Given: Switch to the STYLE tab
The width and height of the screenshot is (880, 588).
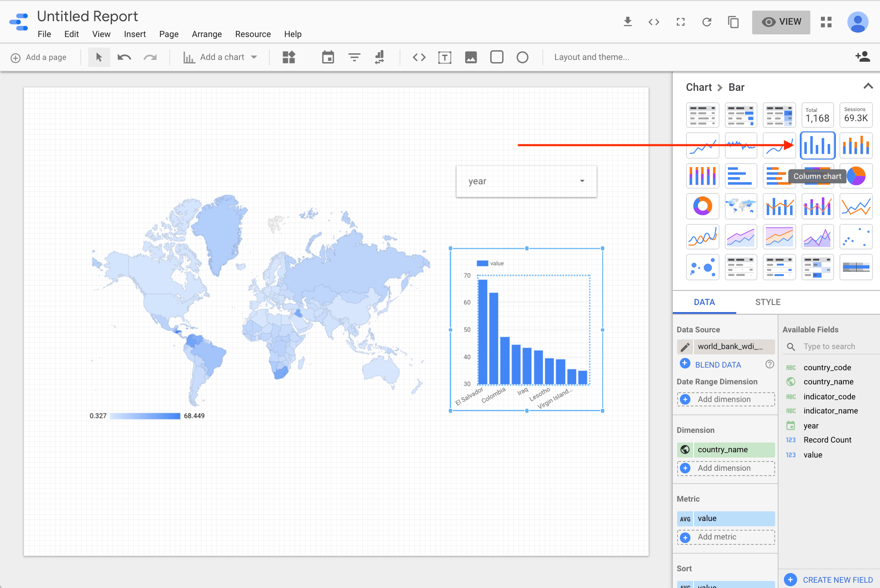Looking at the screenshot, I should (x=768, y=302).
